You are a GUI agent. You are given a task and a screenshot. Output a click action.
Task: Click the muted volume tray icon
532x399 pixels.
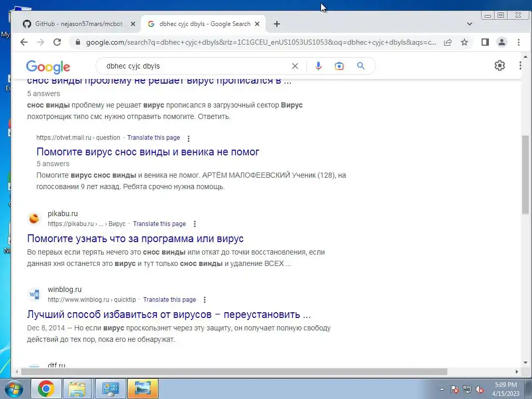coord(480,389)
